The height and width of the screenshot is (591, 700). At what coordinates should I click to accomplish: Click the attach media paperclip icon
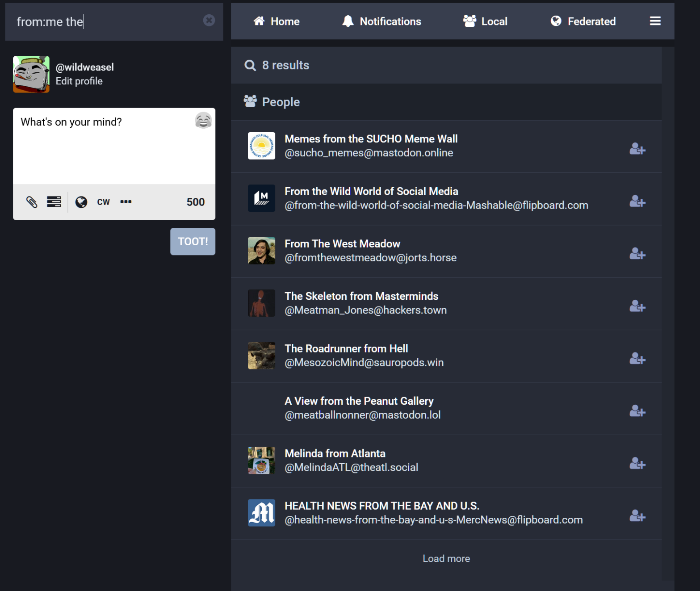click(x=32, y=202)
